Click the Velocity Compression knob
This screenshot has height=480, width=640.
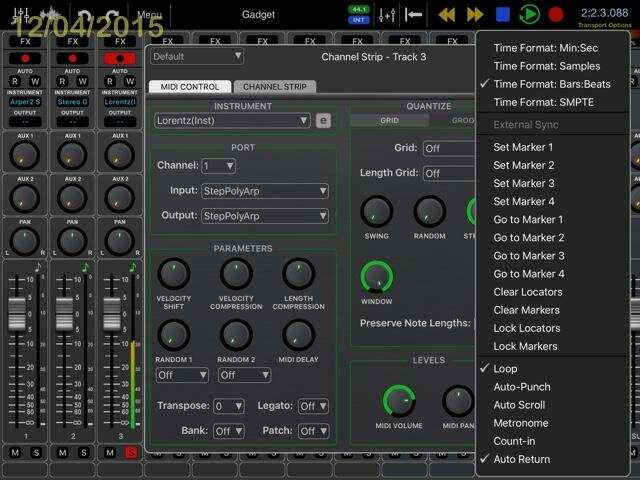coord(236,273)
